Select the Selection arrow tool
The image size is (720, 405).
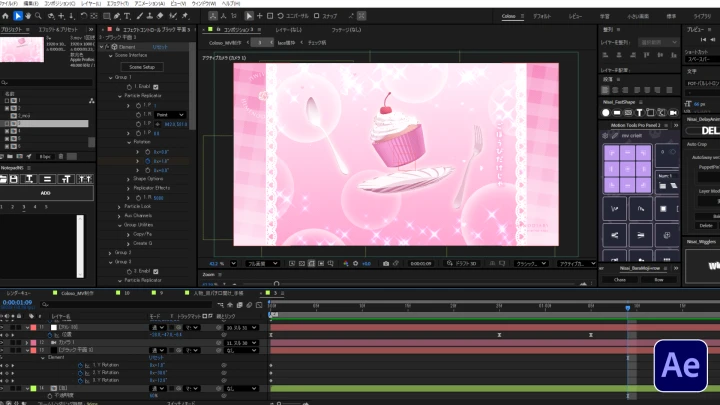click(x=17, y=16)
